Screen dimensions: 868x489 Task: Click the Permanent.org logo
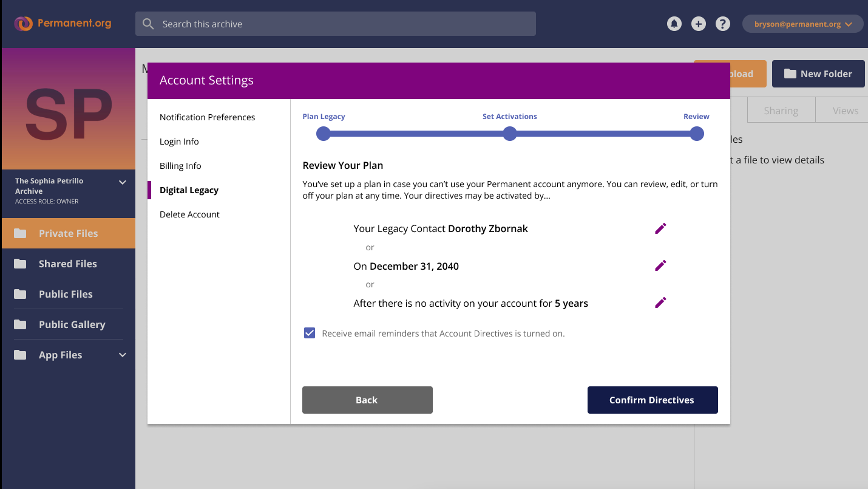(63, 24)
